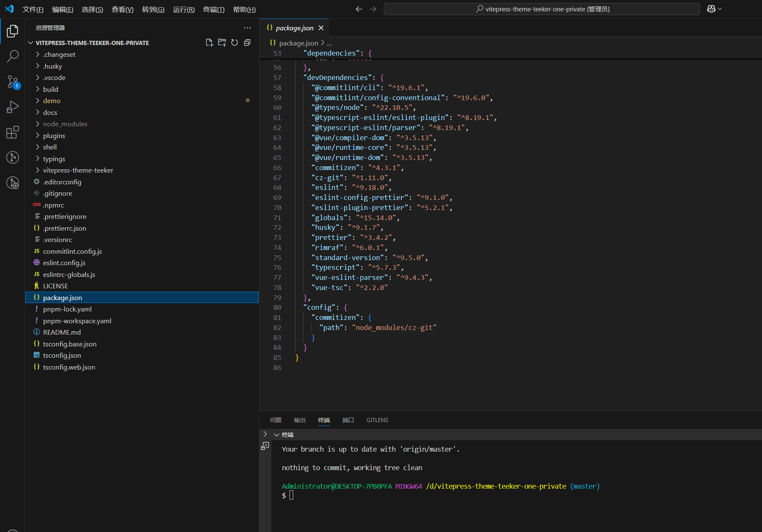Expand the terminal side arrow

coord(265,434)
